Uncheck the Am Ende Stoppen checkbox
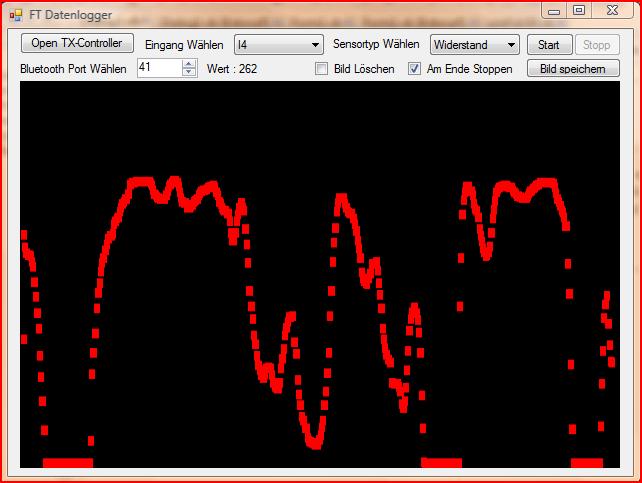This screenshot has width=642, height=483. tap(414, 69)
